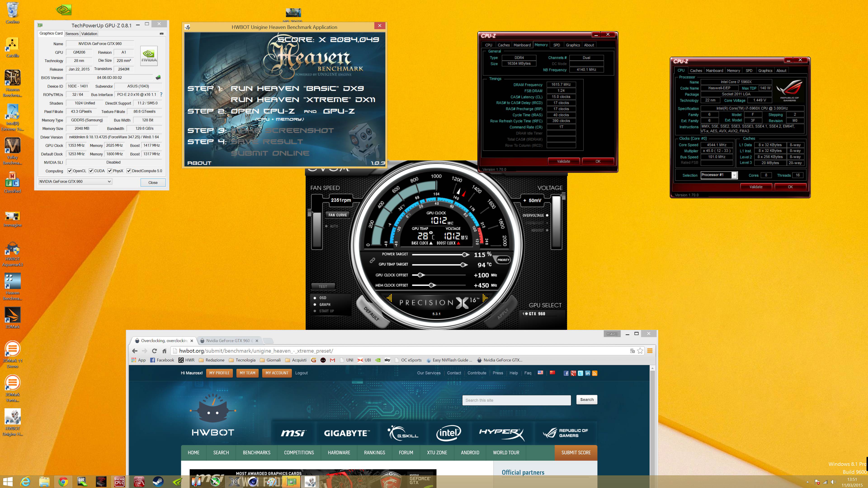Viewport: 868px width, 488px height.
Task: Toggle the OpenCL checkbox in GPU-Z
Action: click(x=70, y=171)
